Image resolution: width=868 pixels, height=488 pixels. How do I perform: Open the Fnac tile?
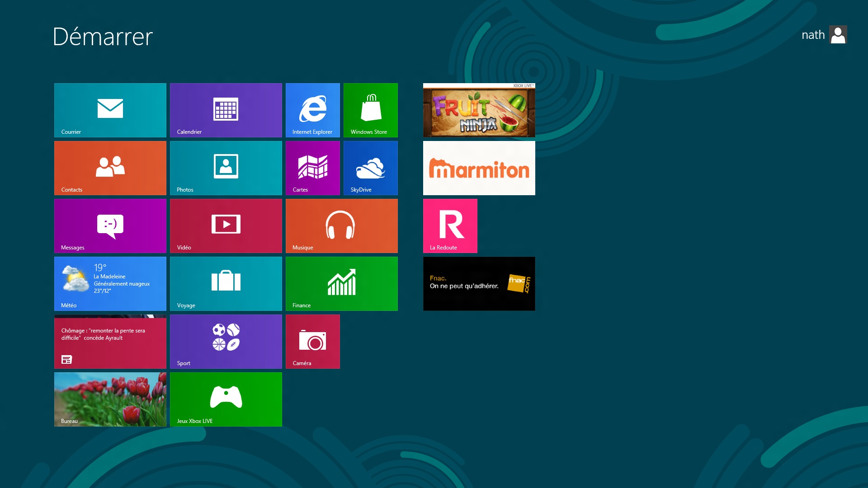click(479, 284)
